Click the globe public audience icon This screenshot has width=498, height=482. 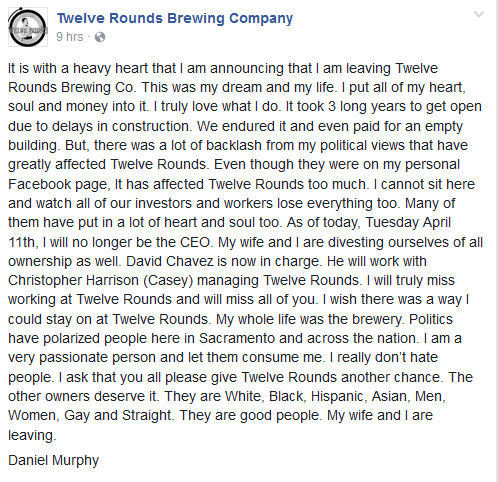tap(100, 37)
